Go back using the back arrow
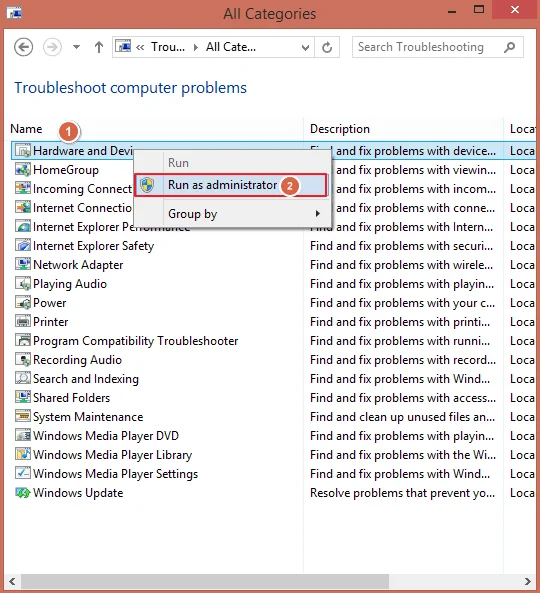Screen dimensions: 540x593 point(23,47)
